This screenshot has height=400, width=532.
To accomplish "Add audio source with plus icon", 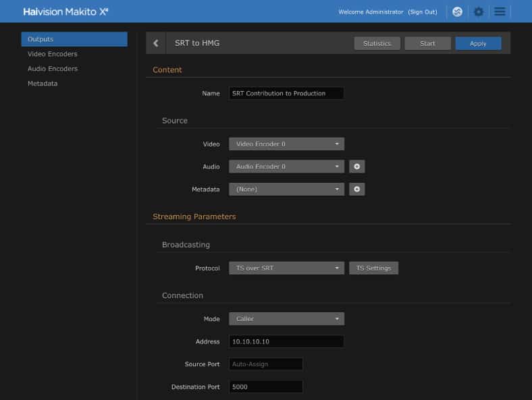I will click(x=356, y=167).
